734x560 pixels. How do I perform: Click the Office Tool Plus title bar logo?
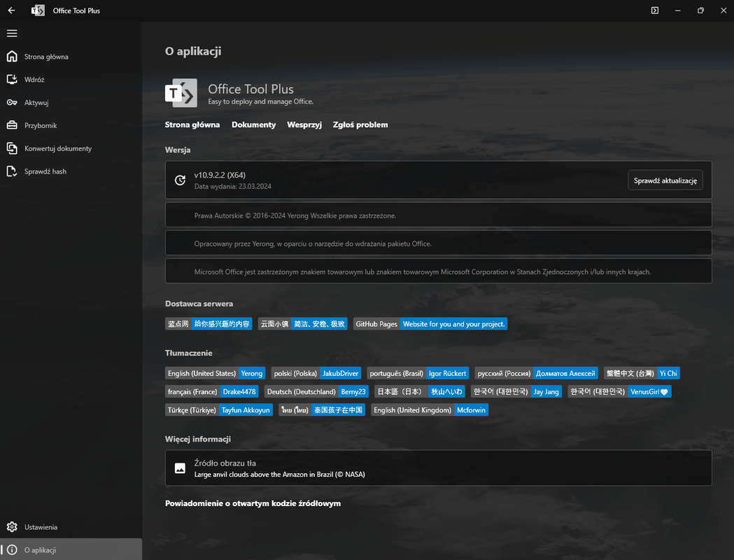pyautogui.click(x=38, y=10)
